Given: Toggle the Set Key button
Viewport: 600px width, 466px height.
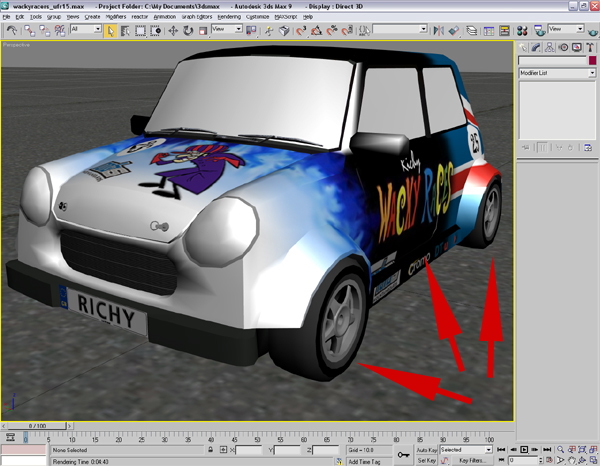Looking at the screenshot, I should point(426,461).
